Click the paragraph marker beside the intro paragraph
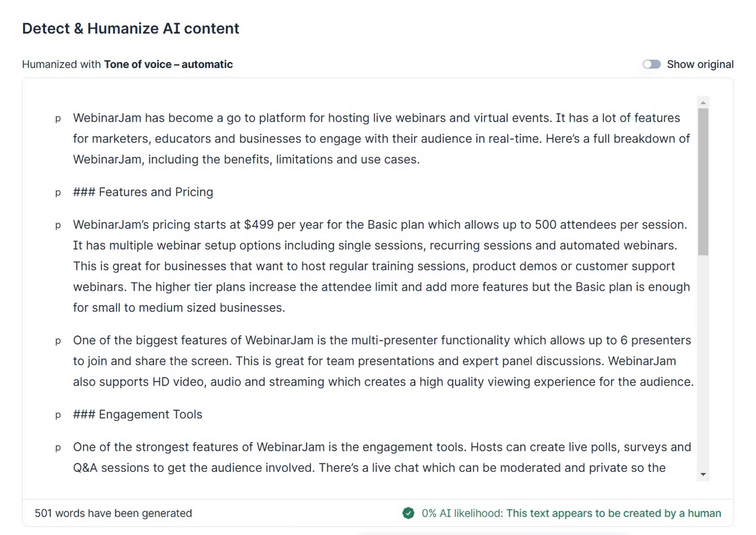The height and width of the screenshot is (535, 756). click(58, 119)
